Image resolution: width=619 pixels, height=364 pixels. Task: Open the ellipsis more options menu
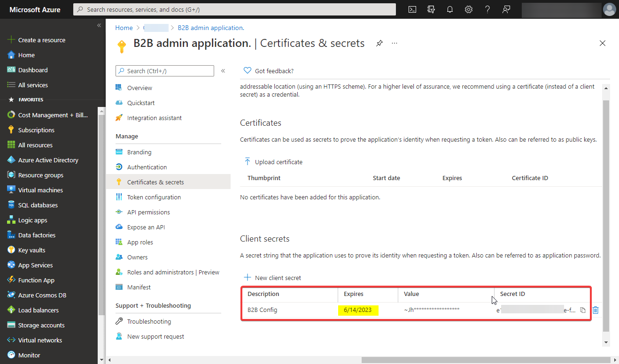(395, 43)
